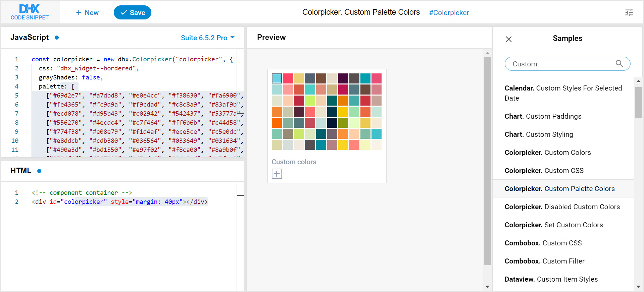Open Chart Custom Paddings sample

[x=564, y=116]
